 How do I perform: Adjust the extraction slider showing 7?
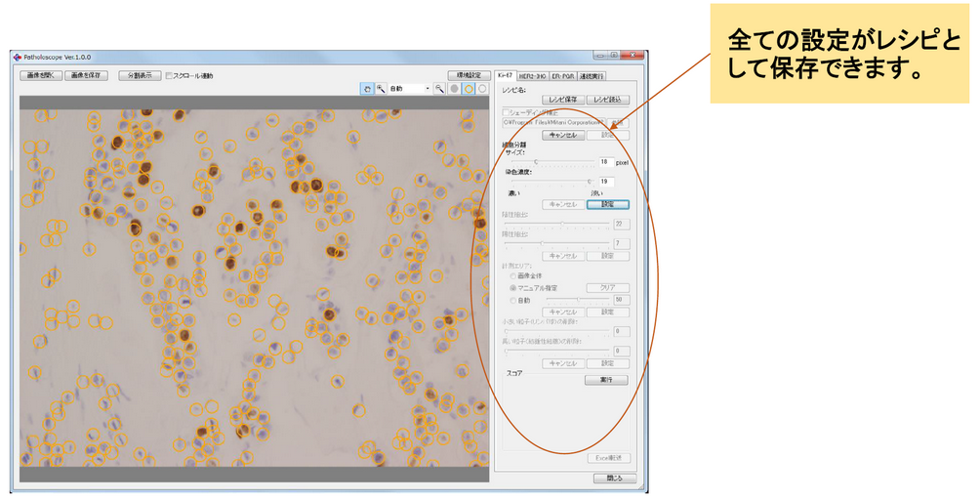(556, 243)
